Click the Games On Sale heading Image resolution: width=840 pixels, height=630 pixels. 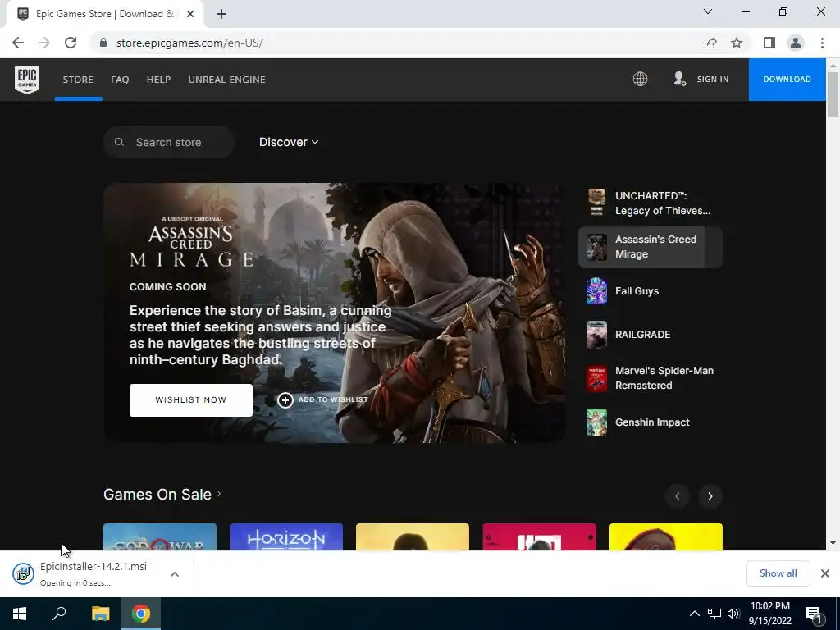coord(157,494)
